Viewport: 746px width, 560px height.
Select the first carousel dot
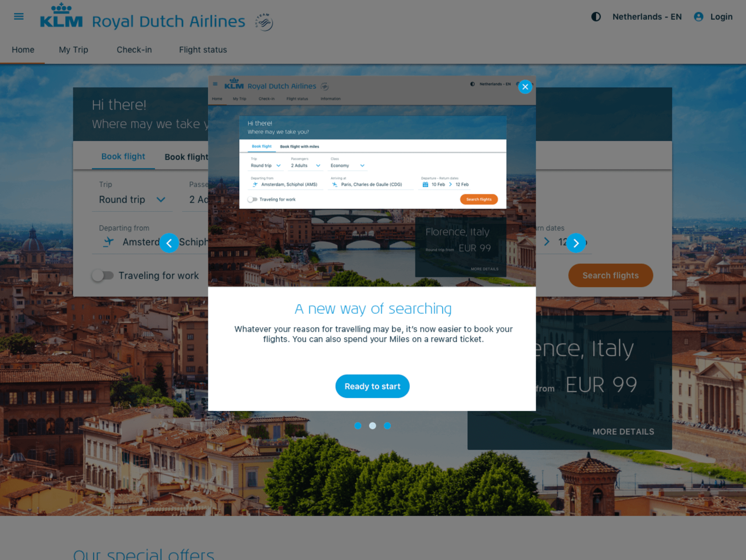pyautogui.click(x=358, y=426)
